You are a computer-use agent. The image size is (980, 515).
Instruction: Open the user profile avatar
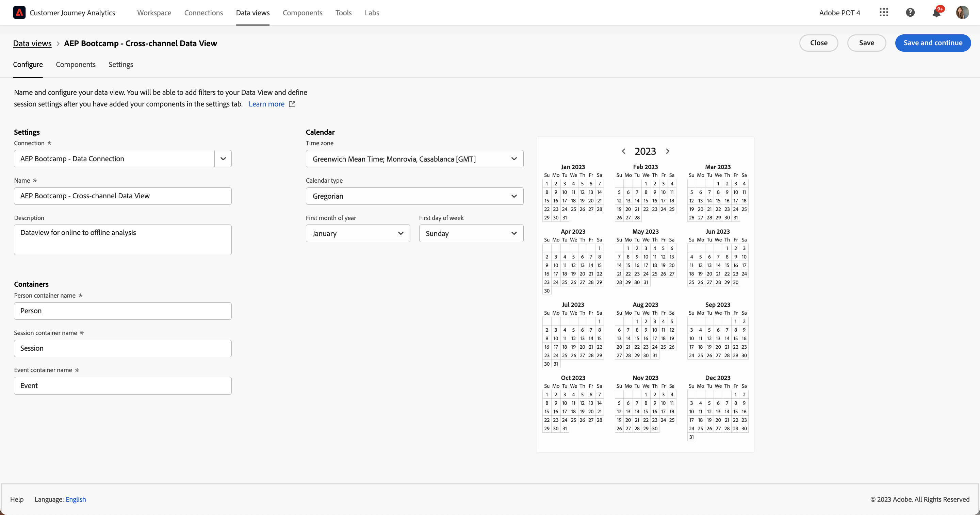click(x=963, y=13)
